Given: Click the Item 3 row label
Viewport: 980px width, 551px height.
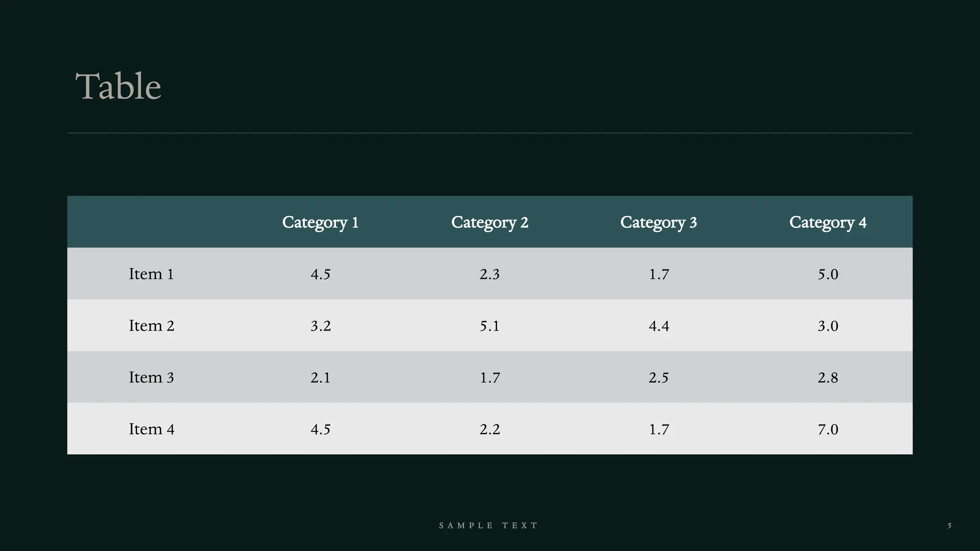Looking at the screenshot, I should tap(151, 377).
